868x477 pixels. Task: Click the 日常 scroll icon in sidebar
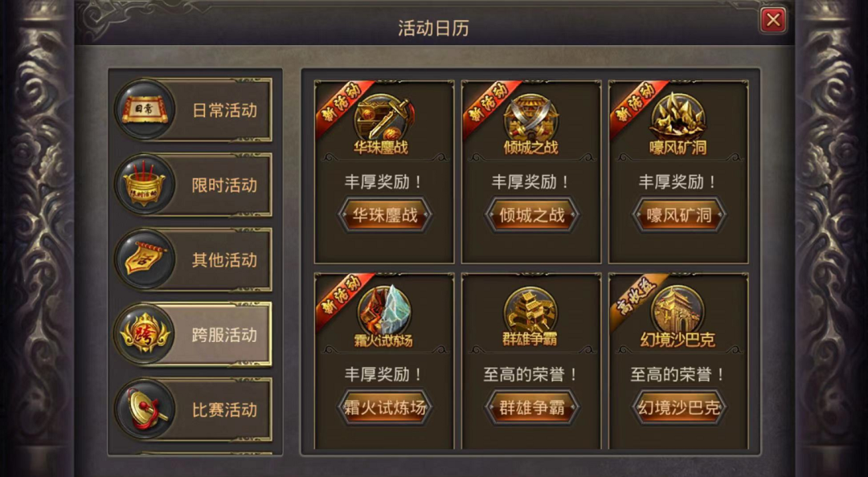(145, 109)
